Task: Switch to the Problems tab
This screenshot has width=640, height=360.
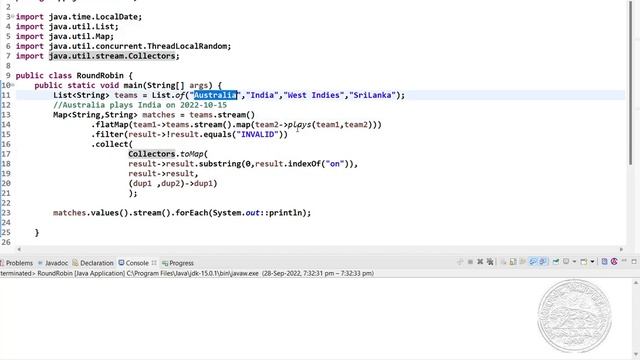Action: (x=16, y=263)
